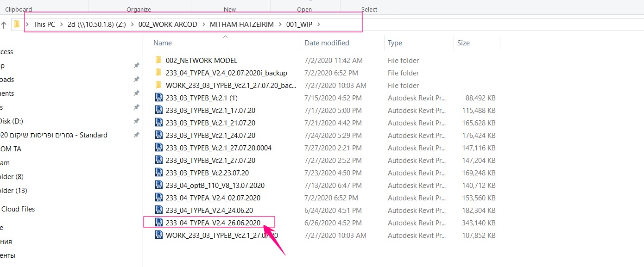Open the chevron dropdown after This PC
The width and height of the screenshot is (644, 267).
point(61,24)
